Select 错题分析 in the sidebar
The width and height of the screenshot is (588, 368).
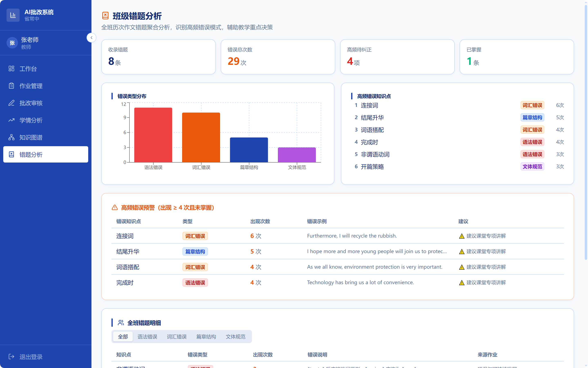[46, 154]
